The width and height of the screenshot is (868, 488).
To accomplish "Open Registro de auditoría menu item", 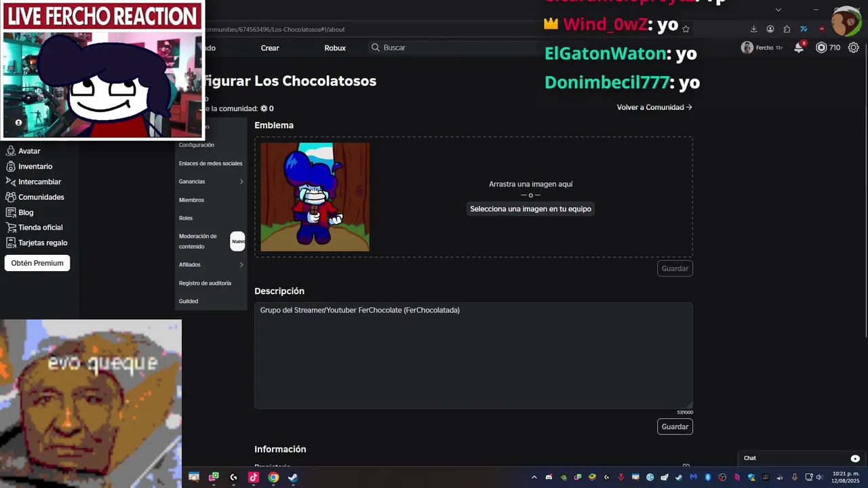I will 205,283.
